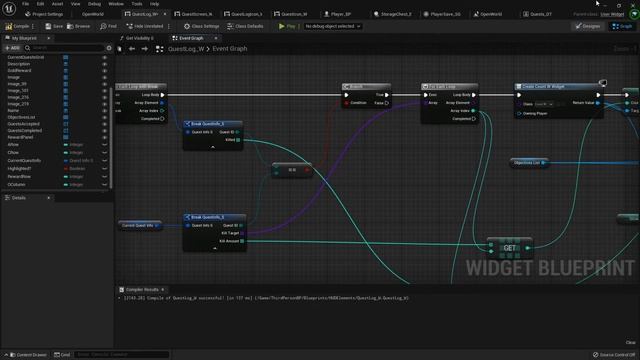Select the Objectives List variable node
Viewport: 640px width, 360px height.
tap(529, 163)
